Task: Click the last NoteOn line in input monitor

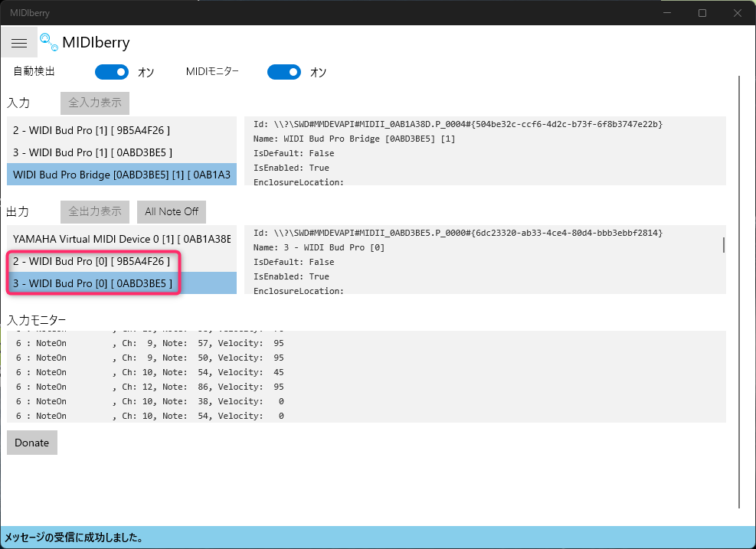Action: (x=149, y=416)
